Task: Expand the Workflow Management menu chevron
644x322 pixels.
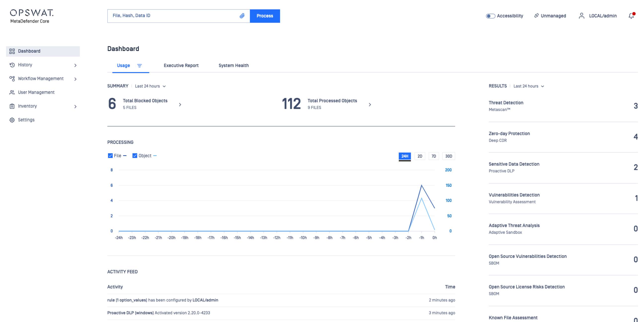Action: click(75, 79)
